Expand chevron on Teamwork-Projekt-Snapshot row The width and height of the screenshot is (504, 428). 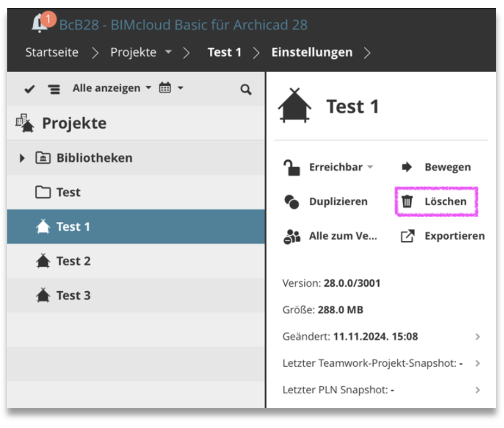tap(478, 363)
